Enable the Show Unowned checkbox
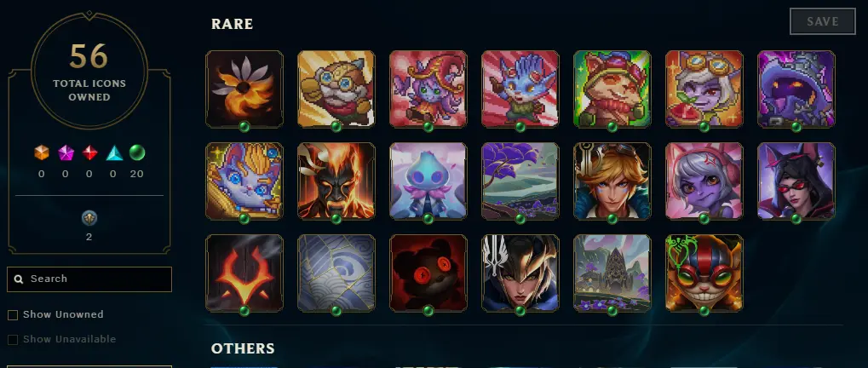This screenshot has width=868, height=368. pos(12,315)
